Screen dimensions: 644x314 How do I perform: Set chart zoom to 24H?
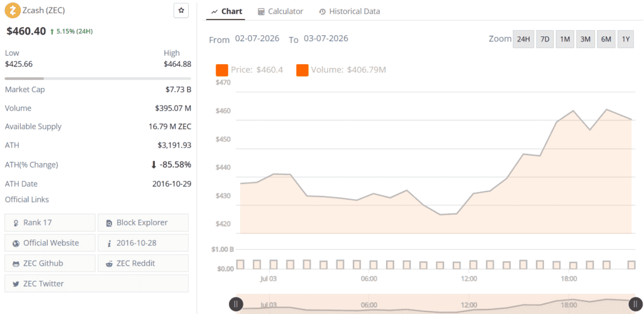pos(523,40)
